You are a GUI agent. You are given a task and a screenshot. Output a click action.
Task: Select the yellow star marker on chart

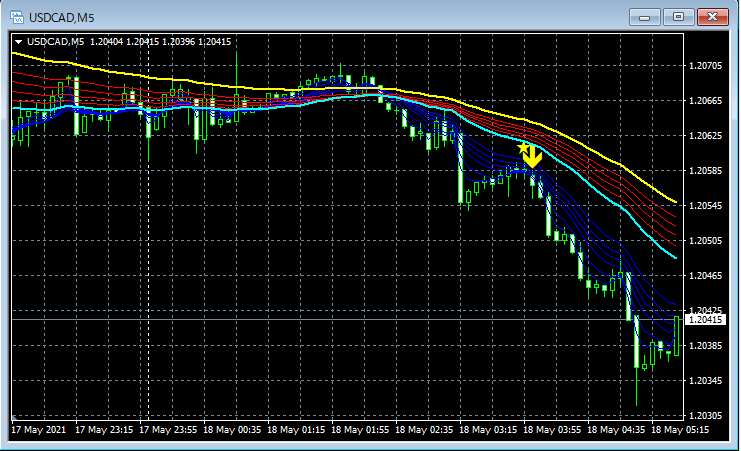click(523, 148)
